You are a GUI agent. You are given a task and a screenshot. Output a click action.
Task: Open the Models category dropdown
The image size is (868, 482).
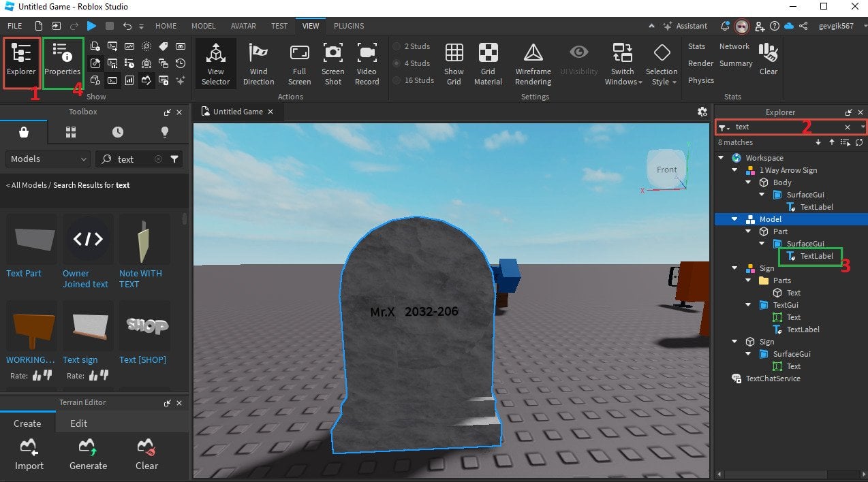coord(48,159)
